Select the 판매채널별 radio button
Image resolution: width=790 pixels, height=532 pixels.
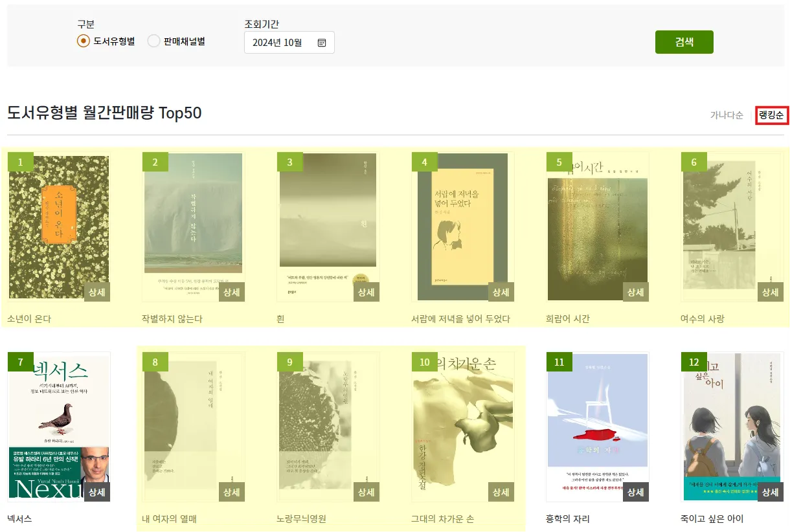pyautogui.click(x=153, y=41)
